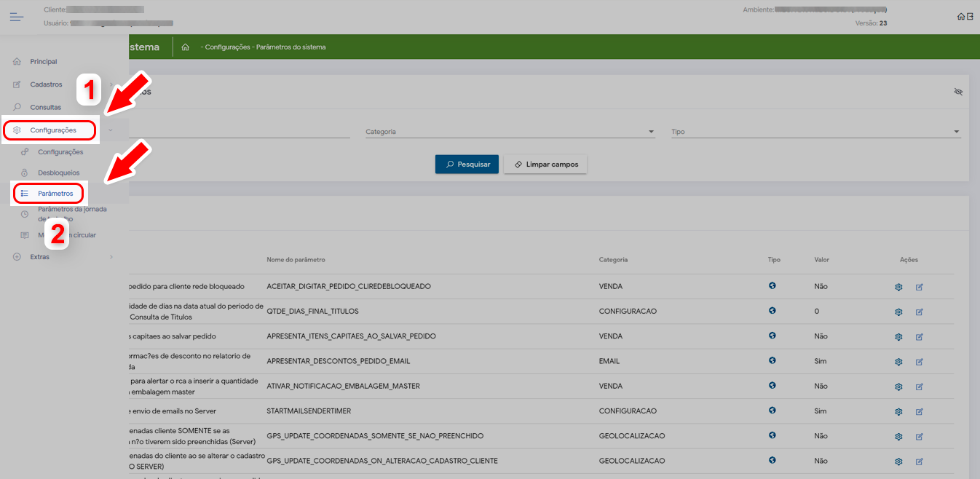Open gear settings for ACEITAR_DIGITAR_PEDIDO_CLIREDEBLOQUEADO
The image size is (980, 479).
point(898,287)
